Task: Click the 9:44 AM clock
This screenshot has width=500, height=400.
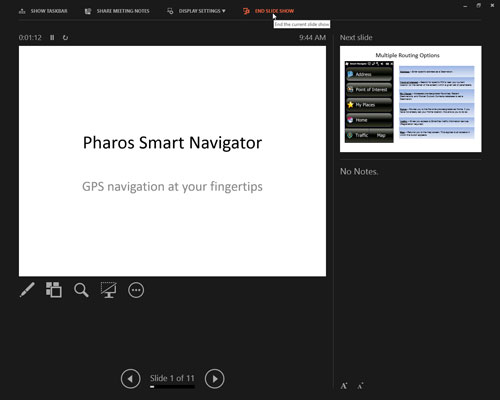Action: pyautogui.click(x=312, y=38)
